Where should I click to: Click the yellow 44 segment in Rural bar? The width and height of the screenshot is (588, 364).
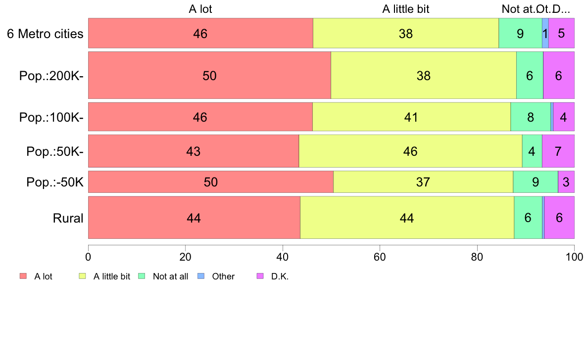click(407, 218)
